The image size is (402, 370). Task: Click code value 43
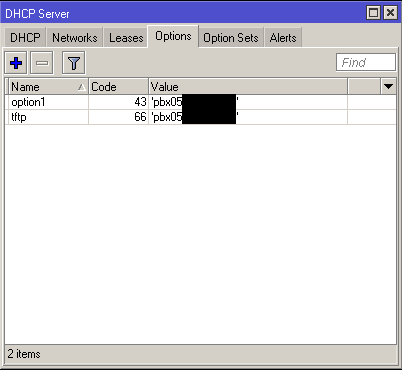[x=140, y=102]
